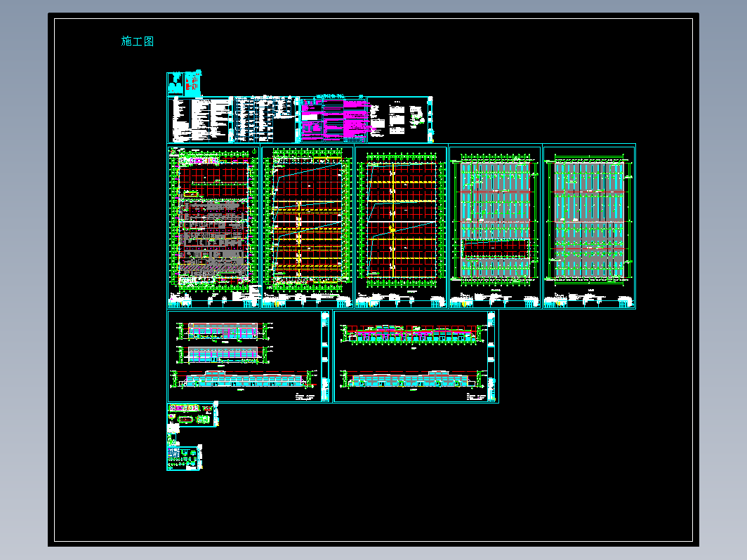This screenshot has height=560, width=747.
Task: Click the 施工图 title text
Action: [137, 41]
